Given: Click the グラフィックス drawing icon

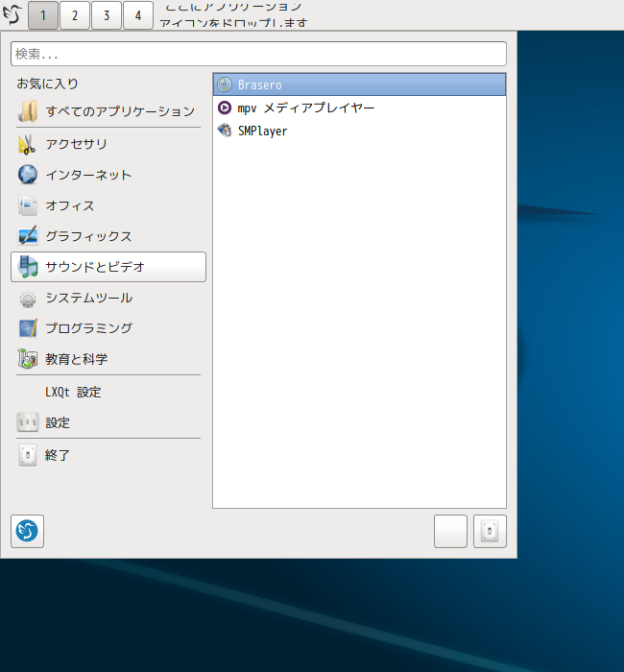Looking at the screenshot, I should click(x=28, y=236).
